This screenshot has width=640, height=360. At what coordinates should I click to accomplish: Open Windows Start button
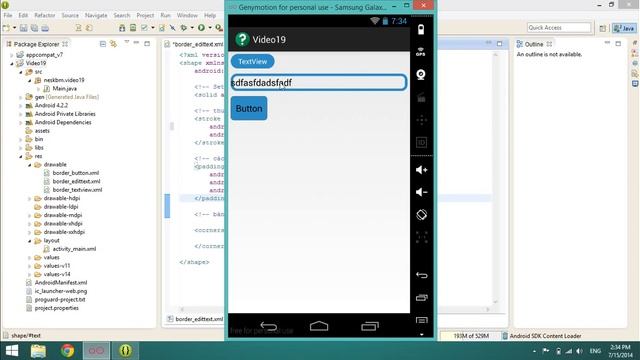click(11, 351)
